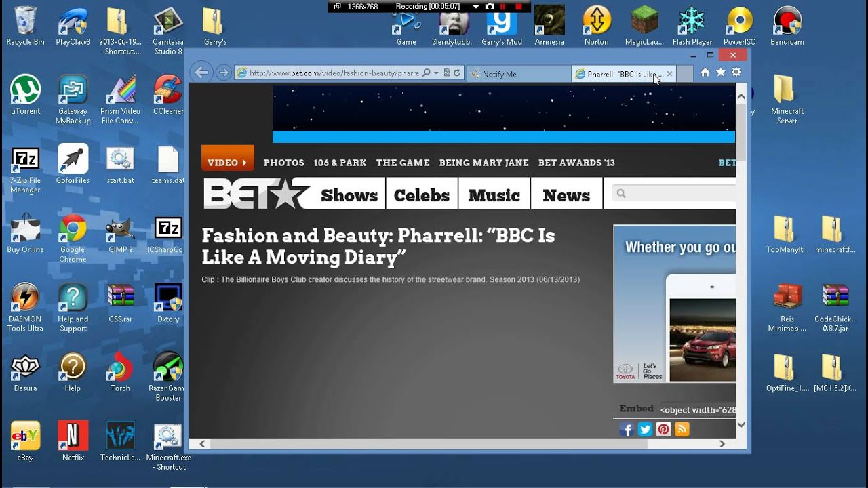
Task: Open the Music section
Action: (494, 195)
